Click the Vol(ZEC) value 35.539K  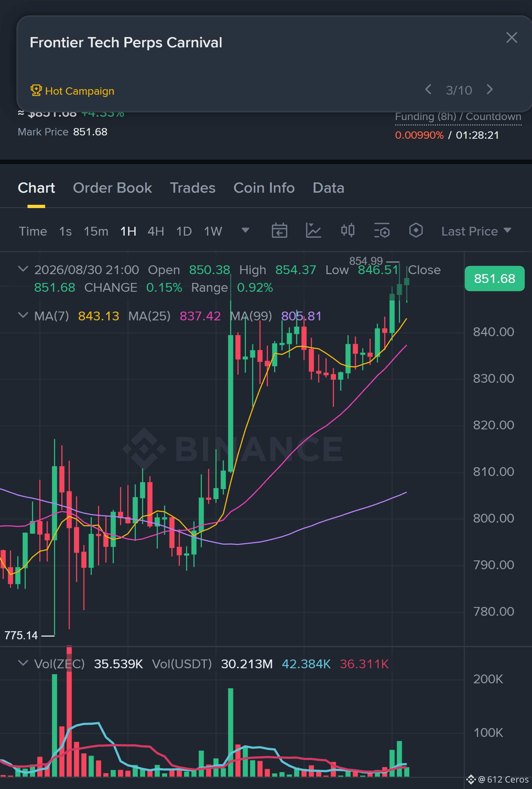[119, 664]
